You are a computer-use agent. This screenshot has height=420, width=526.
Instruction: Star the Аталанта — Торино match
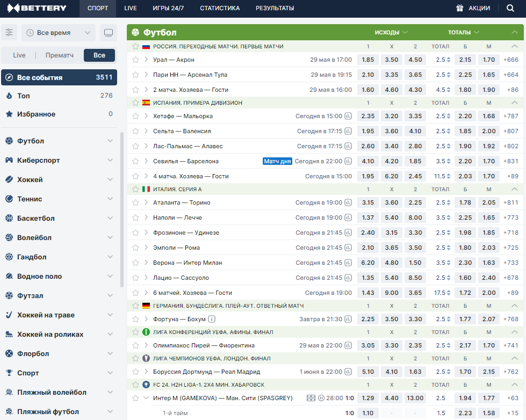(x=135, y=202)
